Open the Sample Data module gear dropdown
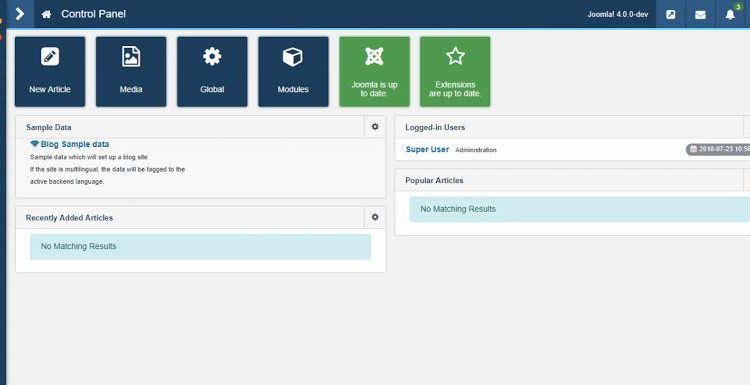This screenshot has height=385, width=750. [375, 127]
